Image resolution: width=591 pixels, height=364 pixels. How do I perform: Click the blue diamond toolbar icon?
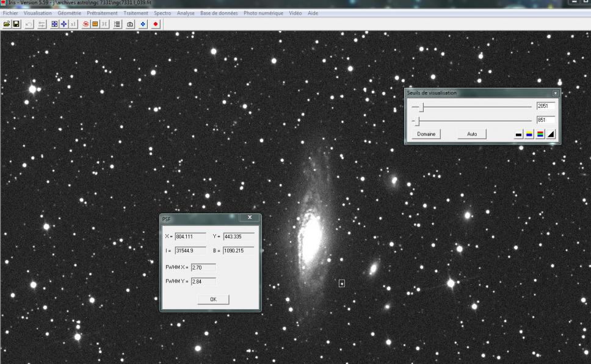pos(143,24)
